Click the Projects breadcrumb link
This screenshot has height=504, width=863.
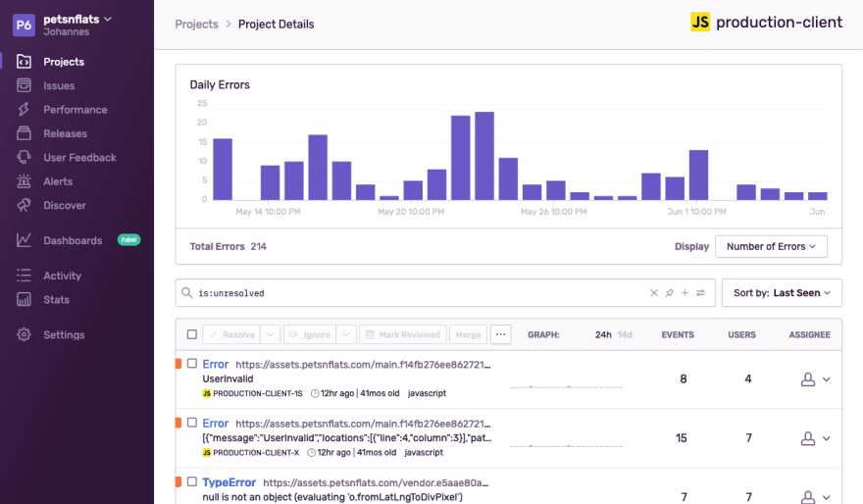pos(196,25)
